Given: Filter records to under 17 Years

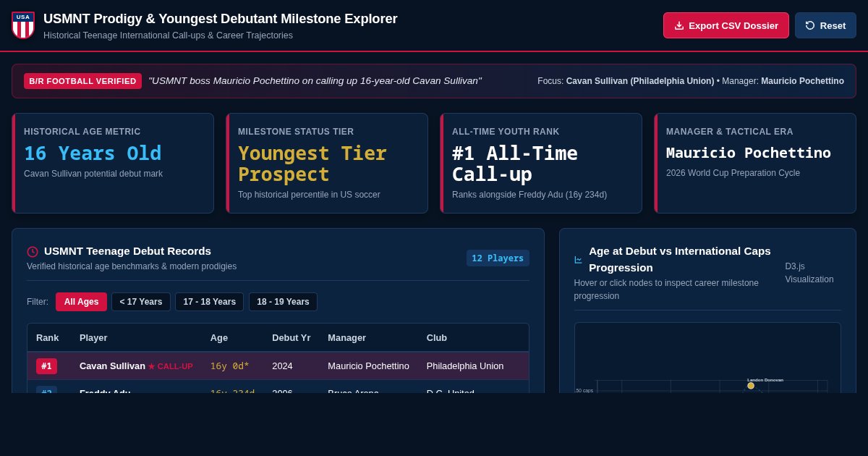Looking at the screenshot, I should (x=141, y=302).
